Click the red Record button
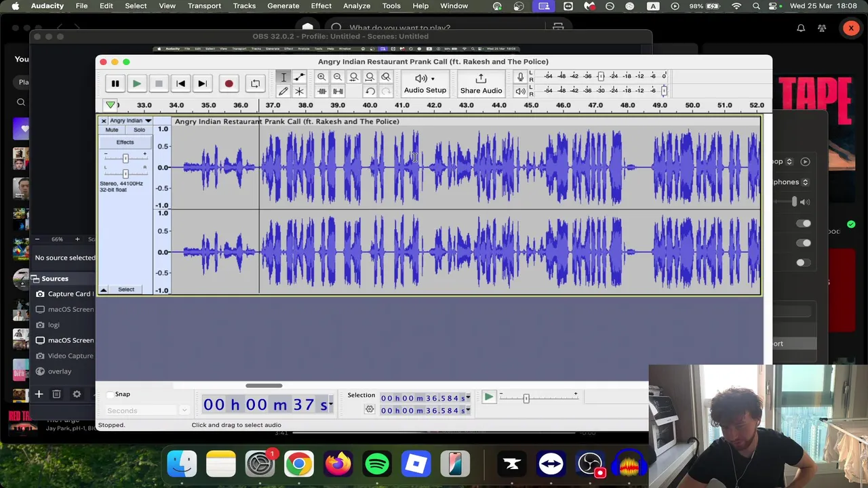868x488 pixels. click(229, 83)
